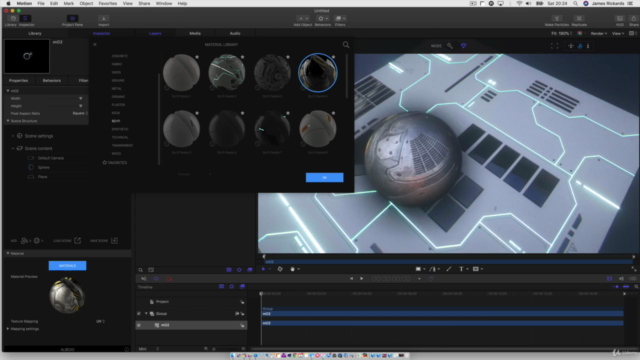Image resolution: width=640 pixels, height=360 pixels.
Task: Collapse the Group layer in timeline
Action: pyautogui.click(x=146, y=313)
